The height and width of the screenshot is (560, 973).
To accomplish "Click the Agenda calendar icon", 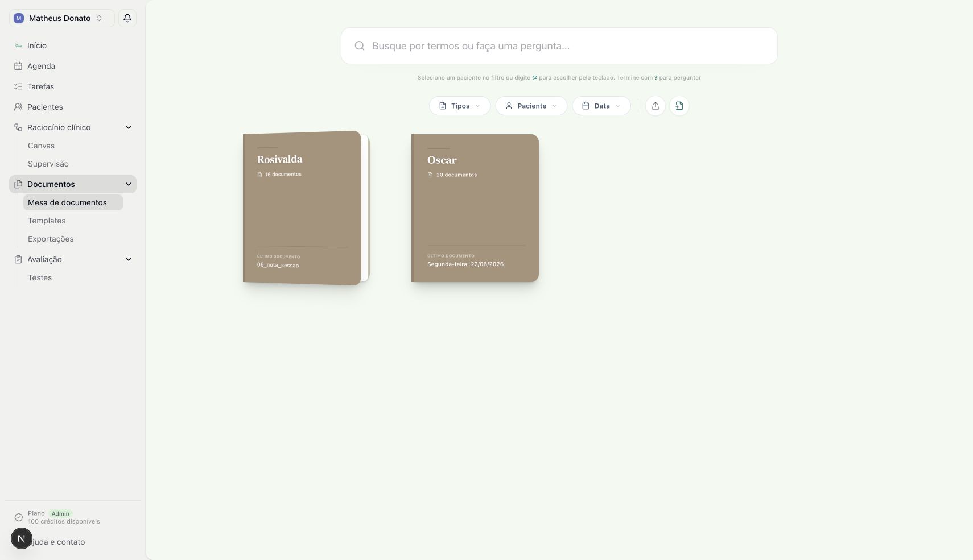I will click(x=18, y=66).
